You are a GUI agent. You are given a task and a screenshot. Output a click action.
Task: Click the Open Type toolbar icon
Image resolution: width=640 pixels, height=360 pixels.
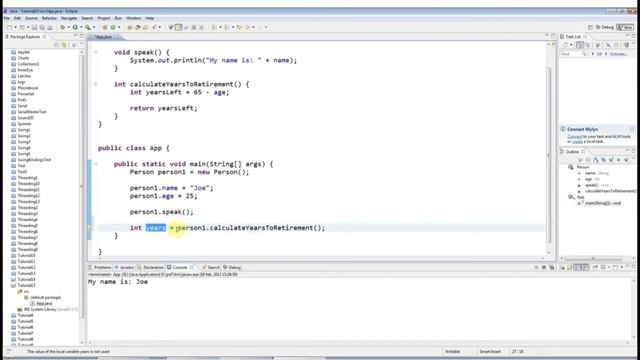130,27
